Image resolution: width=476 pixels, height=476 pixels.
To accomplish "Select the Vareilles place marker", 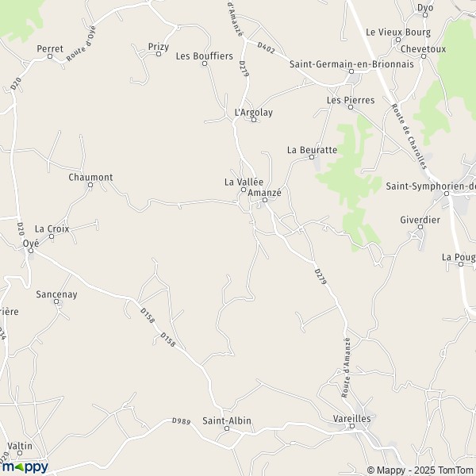I will [351, 426].
